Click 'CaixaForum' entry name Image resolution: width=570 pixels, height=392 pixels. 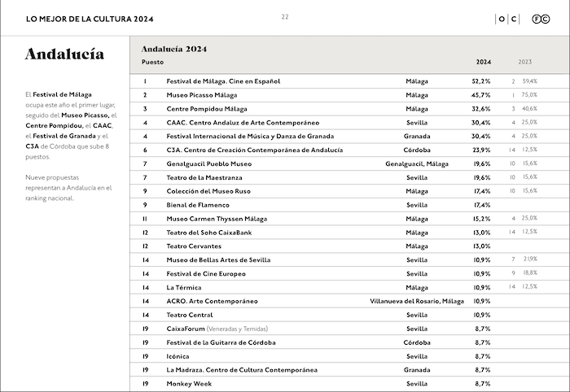click(186, 329)
